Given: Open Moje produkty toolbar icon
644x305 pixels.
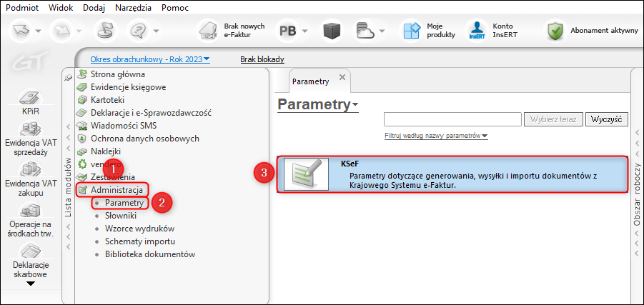Looking at the screenshot, I should (411, 31).
